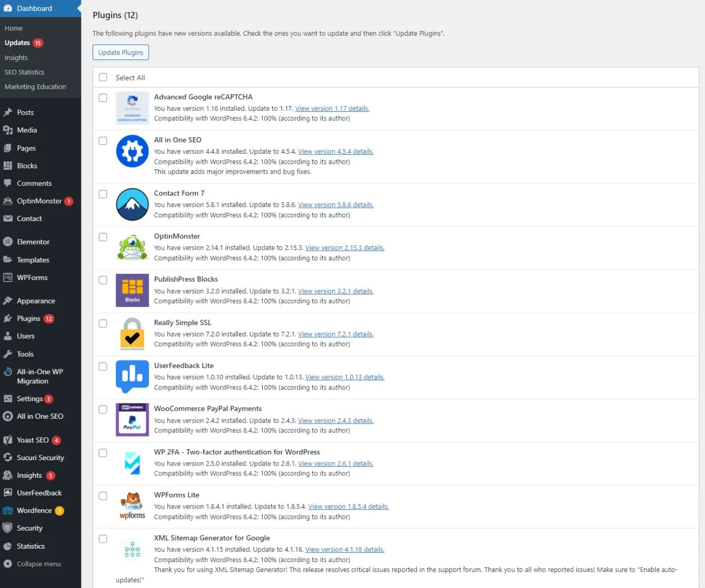Click the Really Simple SSL padlock icon
This screenshot has width=705, height=588.
pyautogui.click(x=132, y=334)
